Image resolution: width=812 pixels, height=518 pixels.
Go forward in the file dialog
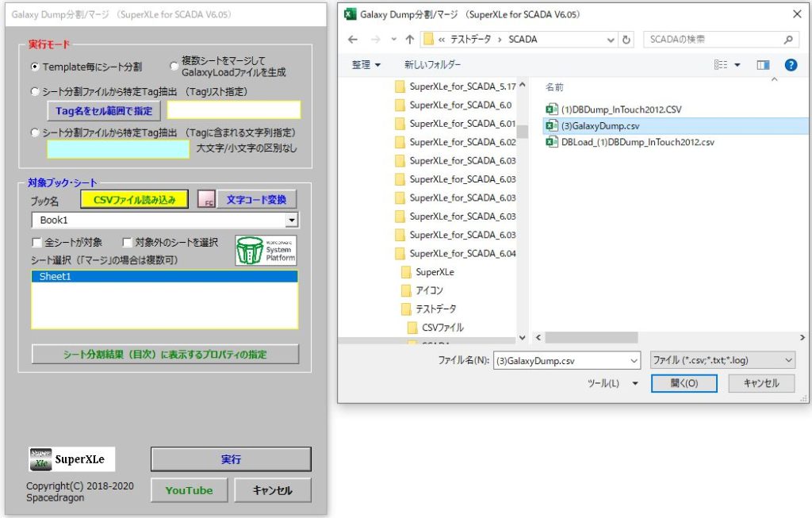click(376, 40)
